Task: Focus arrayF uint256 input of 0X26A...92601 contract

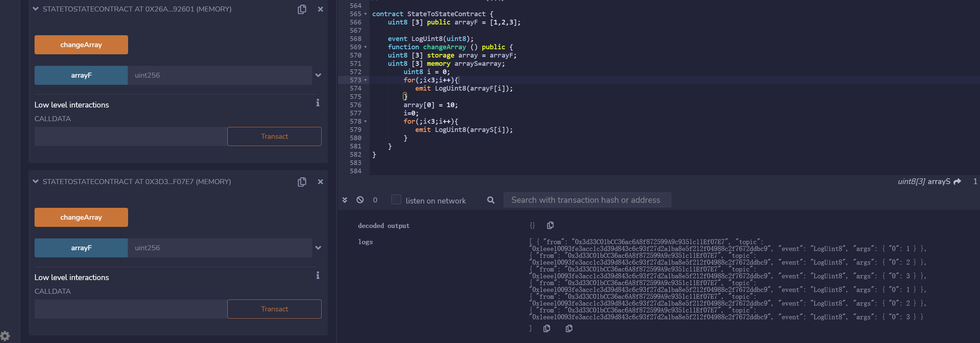Action: (220, 75)
